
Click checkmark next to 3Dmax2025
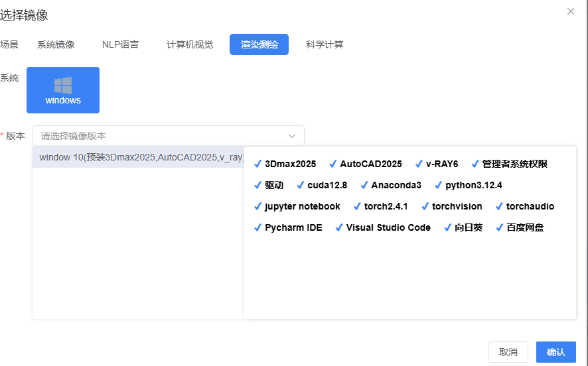(x=258, y=164)
